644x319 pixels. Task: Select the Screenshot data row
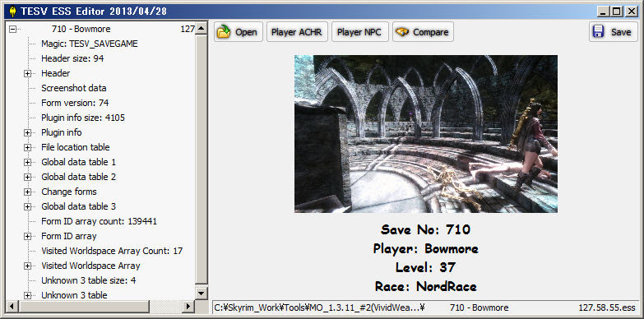(73, 88)
